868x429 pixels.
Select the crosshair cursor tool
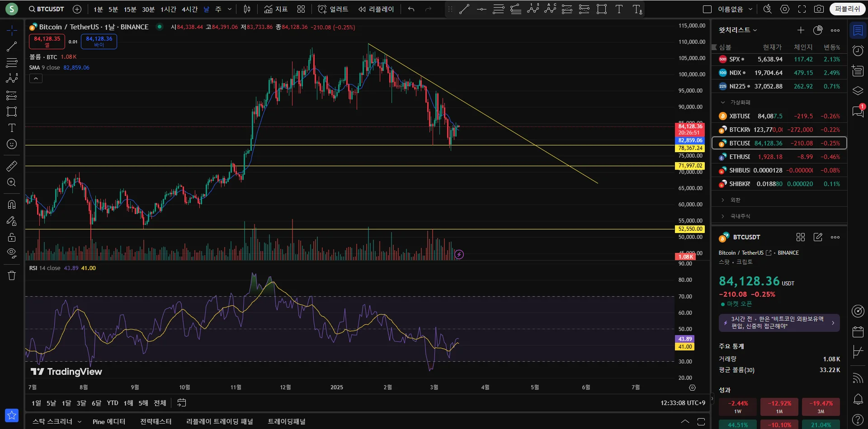tap(12, 30)
